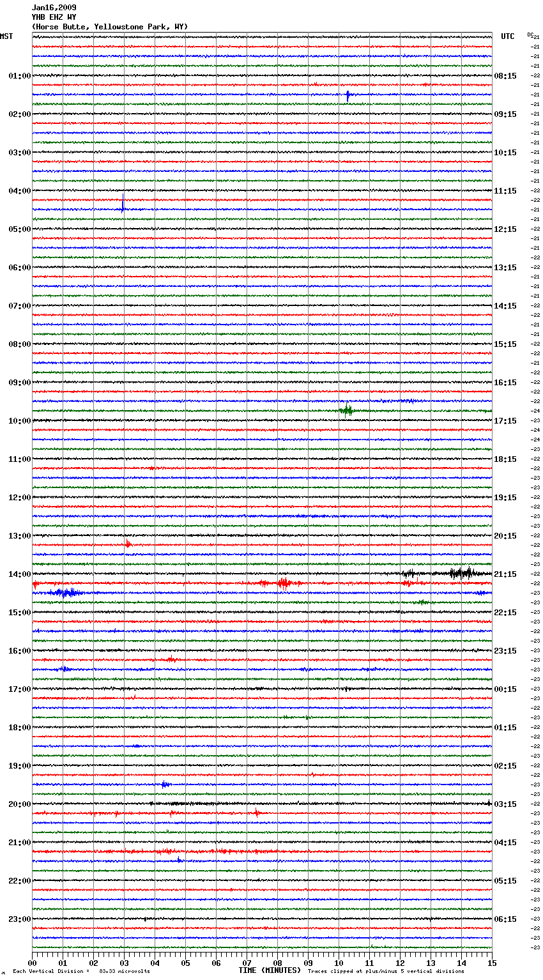Click green event burst on 09:45 trace
Viewport: 543px width, 980px height.
pos(346,410)
